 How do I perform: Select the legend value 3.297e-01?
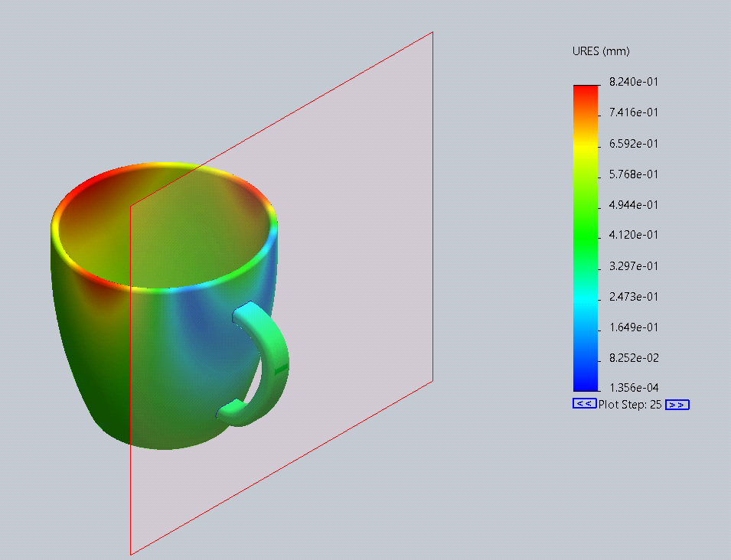click(634, 266)
